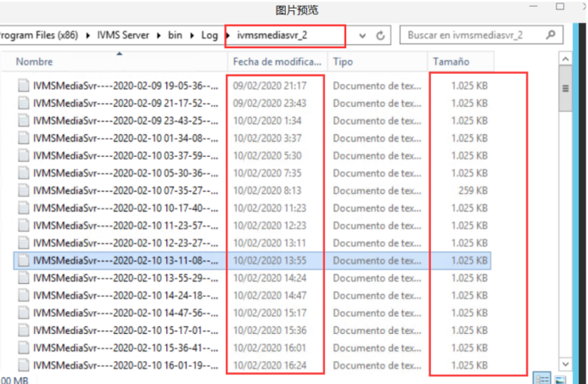Image resolution: width=588 pixels, height=384 pixels.
Task: Select file icon of '2020-02-10 15-36-41' log
Action: (24, 348)
